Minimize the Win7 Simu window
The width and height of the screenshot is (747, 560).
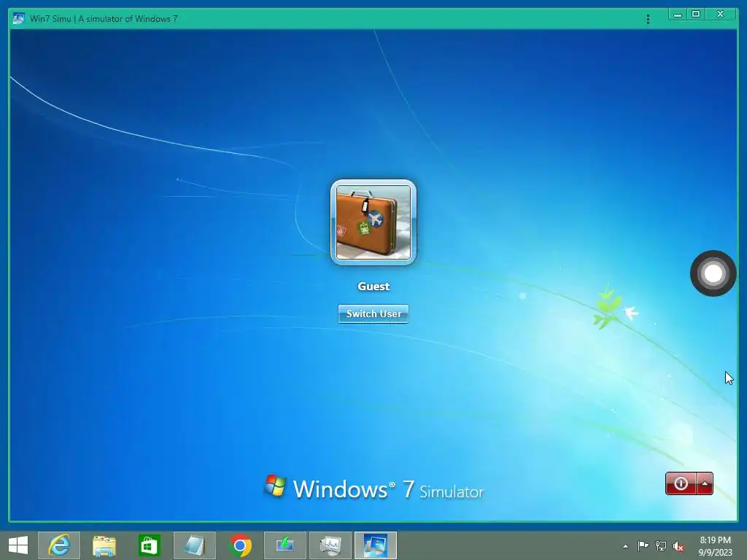(678, 15)
